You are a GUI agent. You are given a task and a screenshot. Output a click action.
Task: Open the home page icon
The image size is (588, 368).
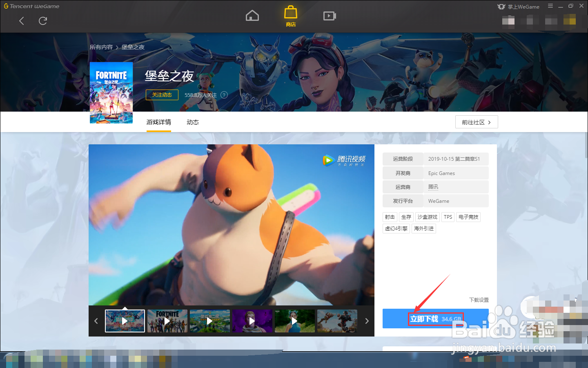[252, 16]
